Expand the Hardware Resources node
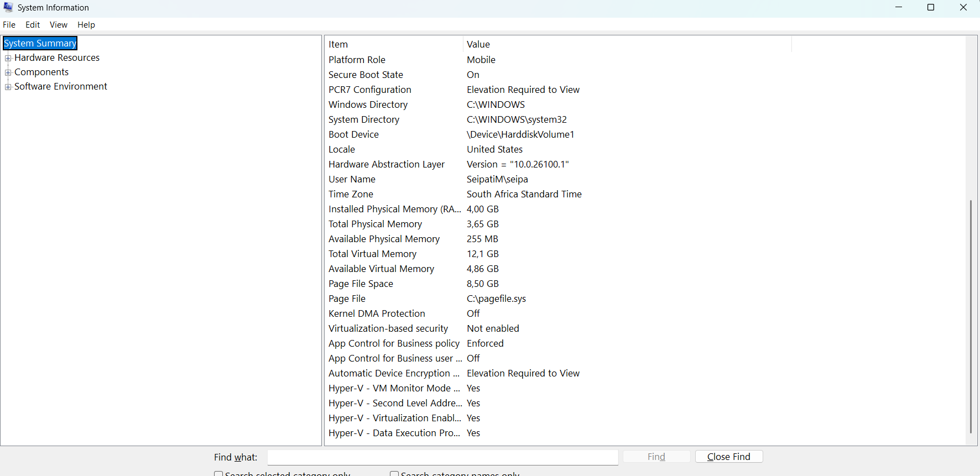The height and width of the screenshot is (476, 980). point(8,58)
